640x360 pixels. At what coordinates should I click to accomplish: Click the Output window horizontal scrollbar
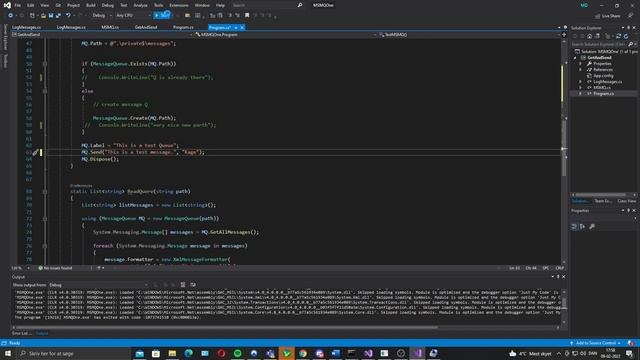click(x=286, y=328)
